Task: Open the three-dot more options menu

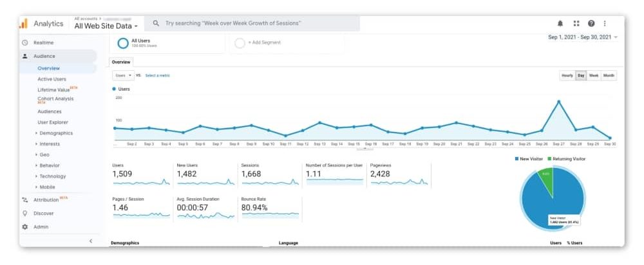Action: pos(605,23)
